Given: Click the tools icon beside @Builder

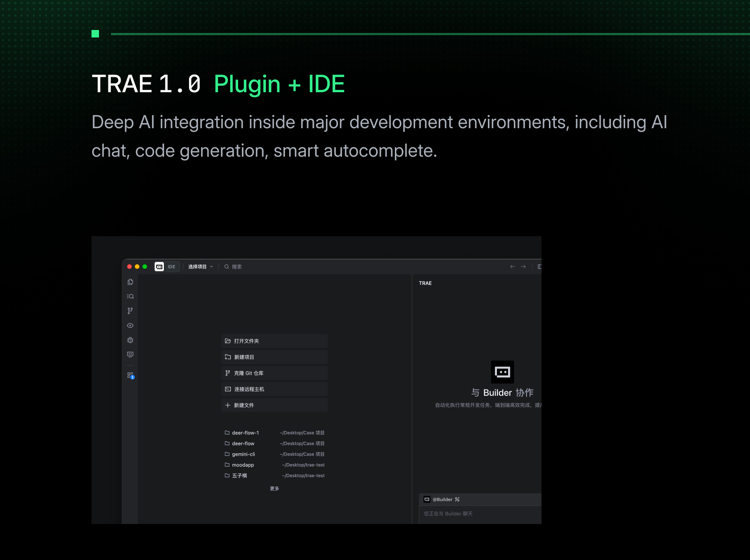Looking at the screenshot, I should click(457, 499).
